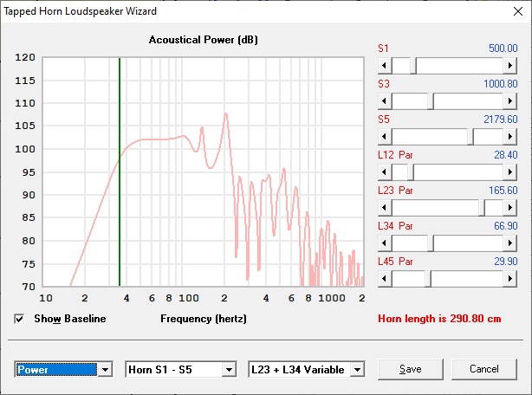Click the L34 Par label
Screen dimensions: 532x395
click(x=395, y=226)
